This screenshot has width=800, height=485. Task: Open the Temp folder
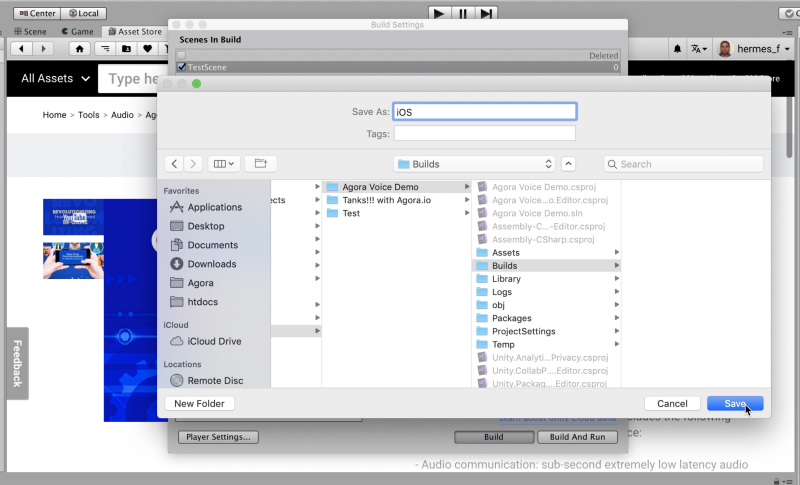547,344
